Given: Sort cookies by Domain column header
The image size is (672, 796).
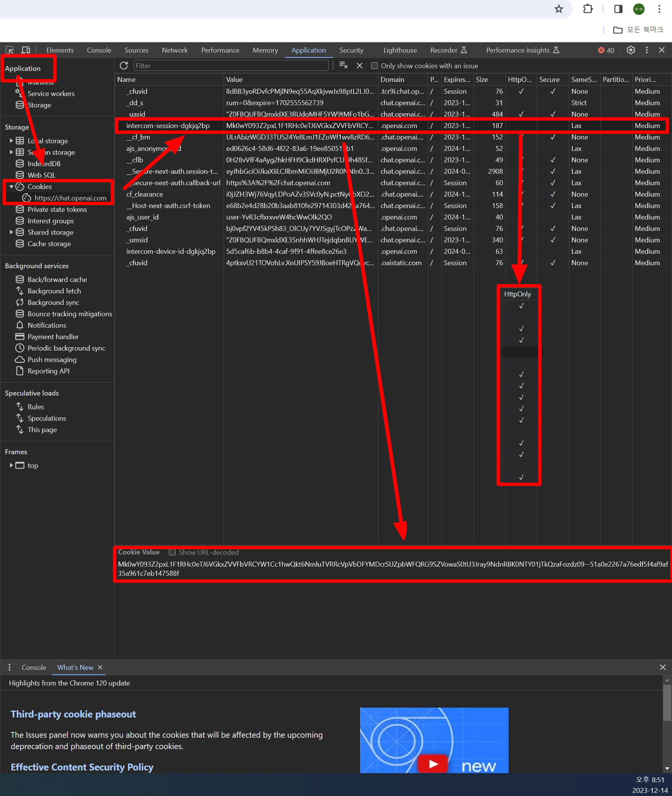Looking at the screenshot, I should pyautogui.click(x=403, y=79).
